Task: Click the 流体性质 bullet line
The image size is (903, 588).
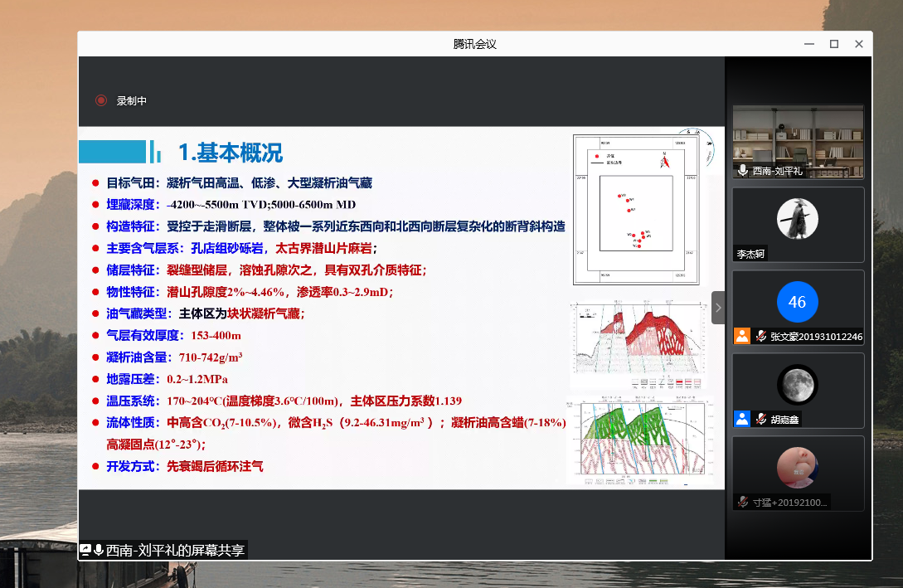Action: (337, 423)
